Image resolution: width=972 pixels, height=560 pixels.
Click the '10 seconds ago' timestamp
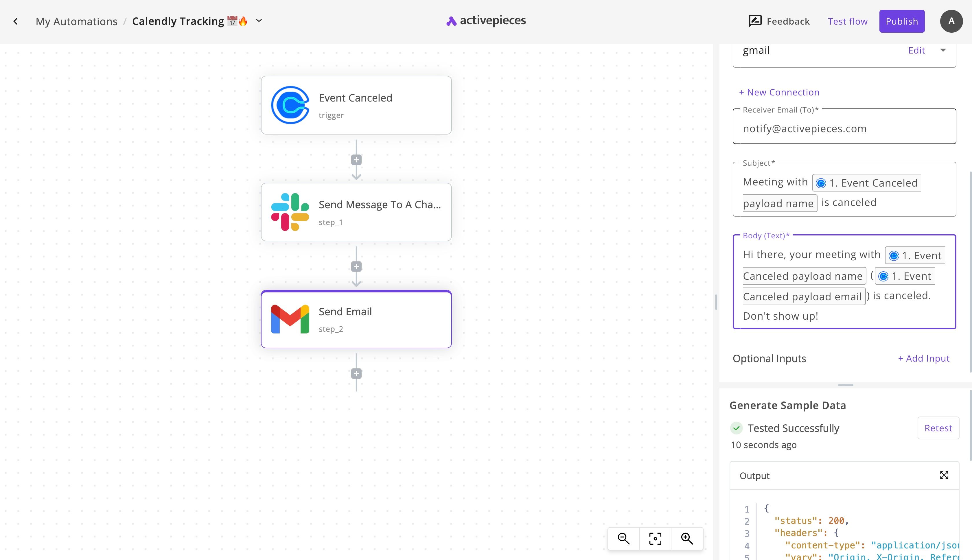pos(763,445)
